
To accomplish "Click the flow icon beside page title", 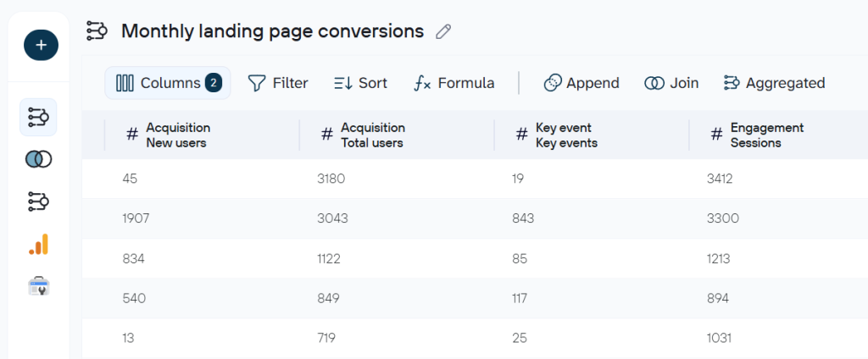I will pos(97,31).
